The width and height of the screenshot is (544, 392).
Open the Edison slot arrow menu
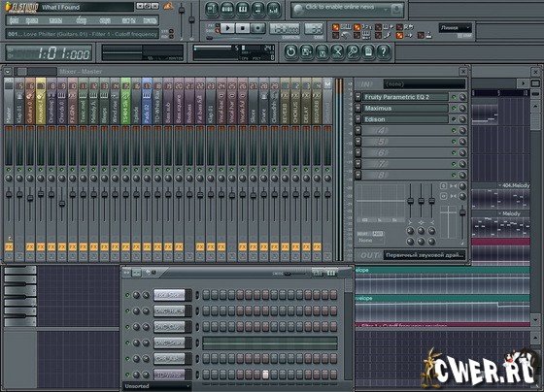pos(358,119)
